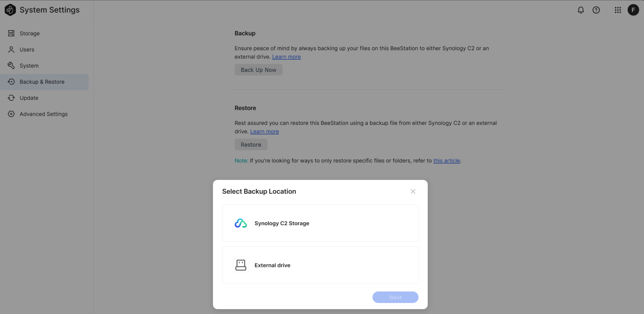Image resolution: width=644 pixels, height=314 pixels.
Task: Click the Synology C2 cloud icon
Action: tap(240, 223)
